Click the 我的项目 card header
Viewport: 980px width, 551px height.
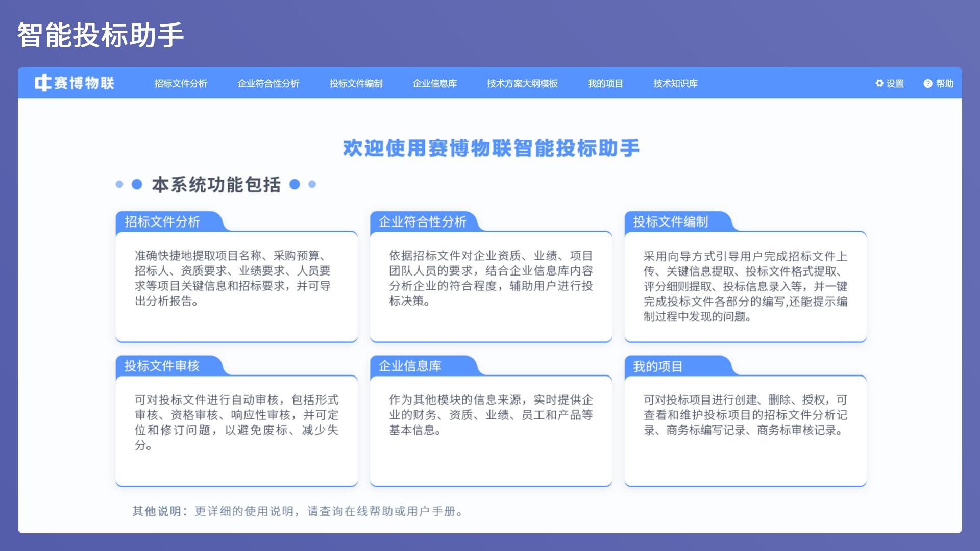point(658,366)
